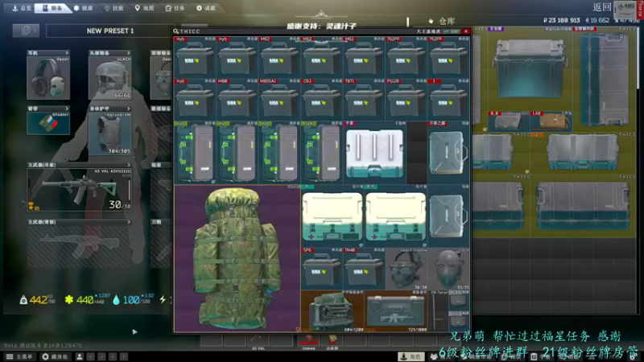Select the white grenade case tagged 手雷
This screenshot has width=644, height=362.
(x=374, y=152)
